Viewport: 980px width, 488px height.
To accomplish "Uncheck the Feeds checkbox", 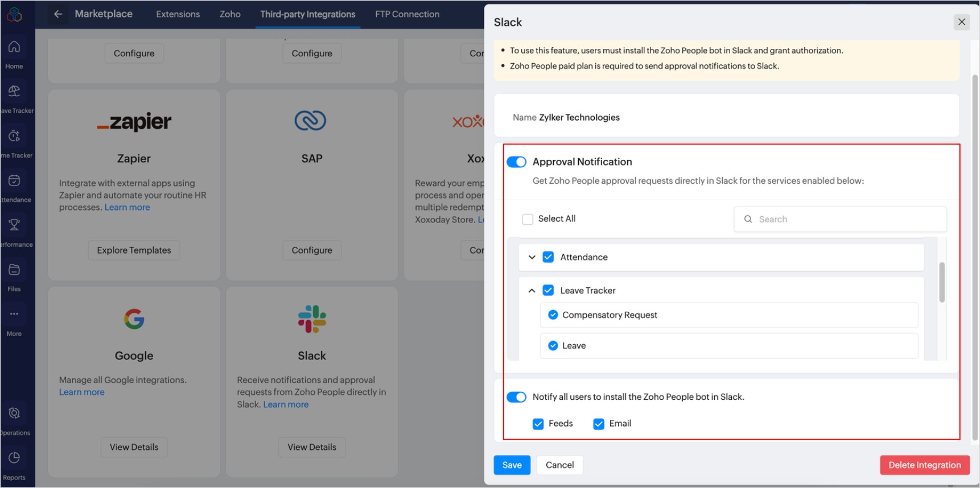I will point(538,424).
